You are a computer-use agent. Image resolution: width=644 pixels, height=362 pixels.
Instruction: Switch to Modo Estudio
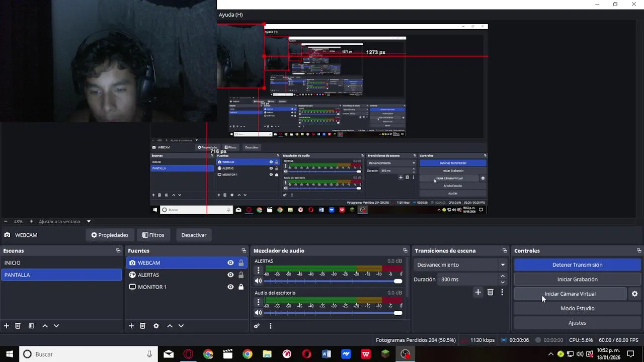point(577,308)
